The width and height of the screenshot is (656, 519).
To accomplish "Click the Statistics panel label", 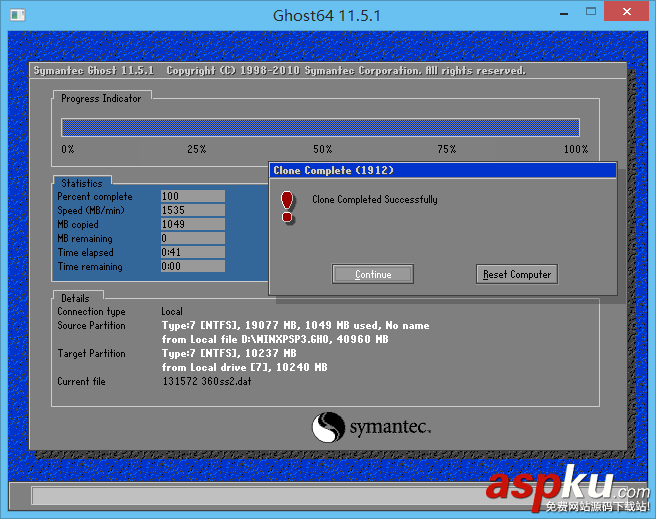I will click(x=82, y=183).
